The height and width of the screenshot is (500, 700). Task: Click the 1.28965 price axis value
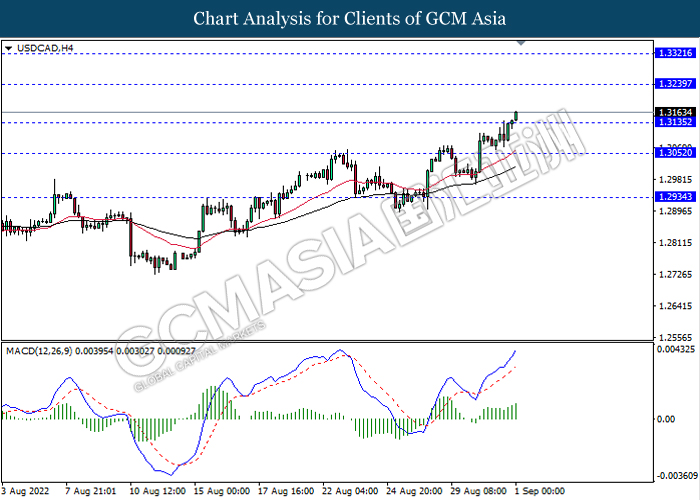(675, 211)
